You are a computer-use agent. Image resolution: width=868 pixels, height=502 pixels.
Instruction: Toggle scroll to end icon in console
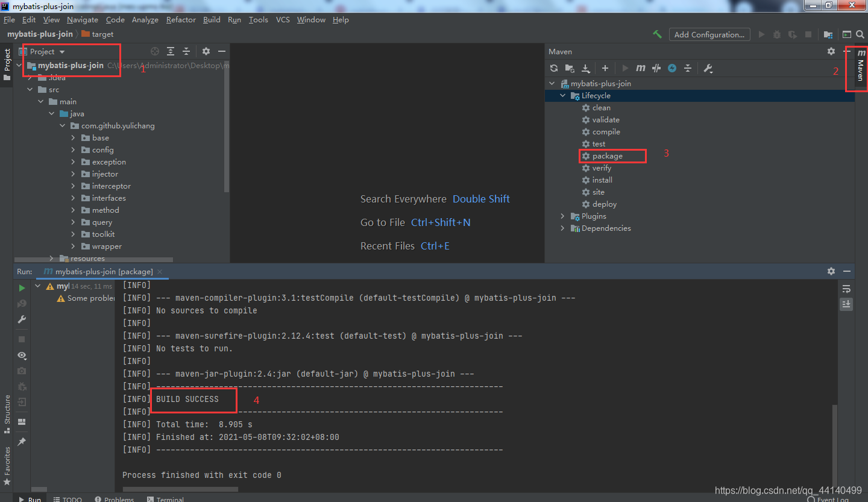pyautogui.click(x=846, y=304)
